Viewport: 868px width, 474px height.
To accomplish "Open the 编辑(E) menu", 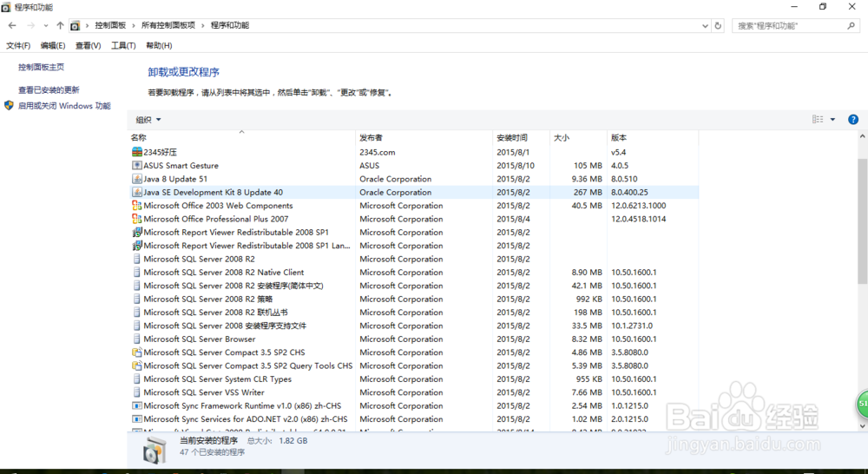I will point(53,45).
